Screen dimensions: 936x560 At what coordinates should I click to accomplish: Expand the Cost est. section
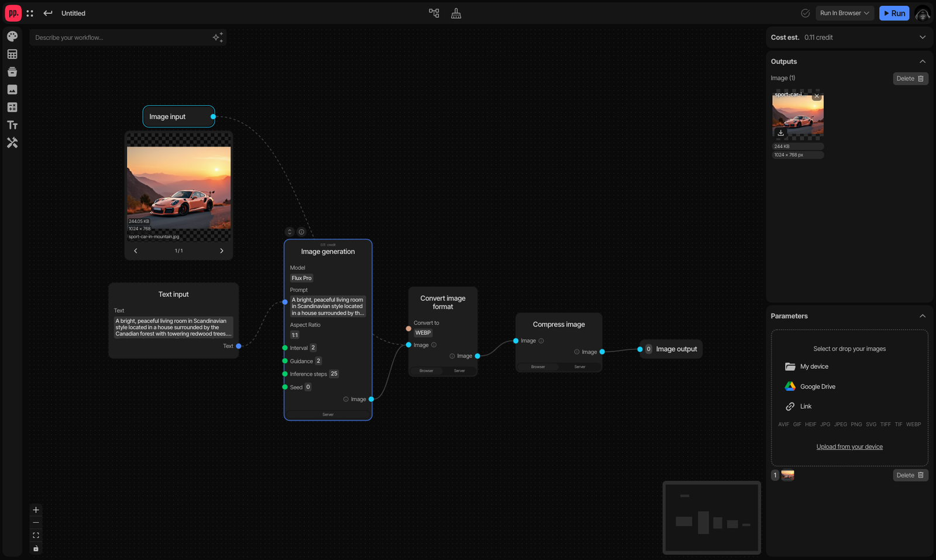pos(923,37)
